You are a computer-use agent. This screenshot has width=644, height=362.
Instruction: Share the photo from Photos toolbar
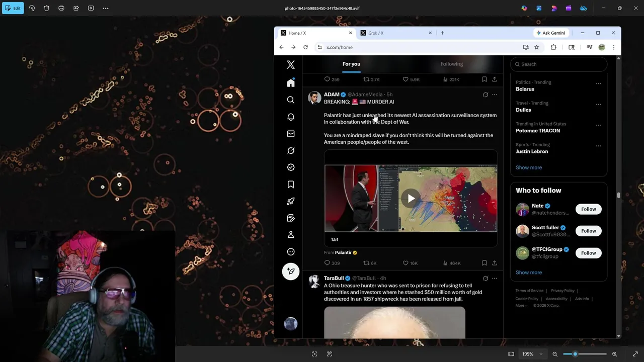[x=76, y=8]
